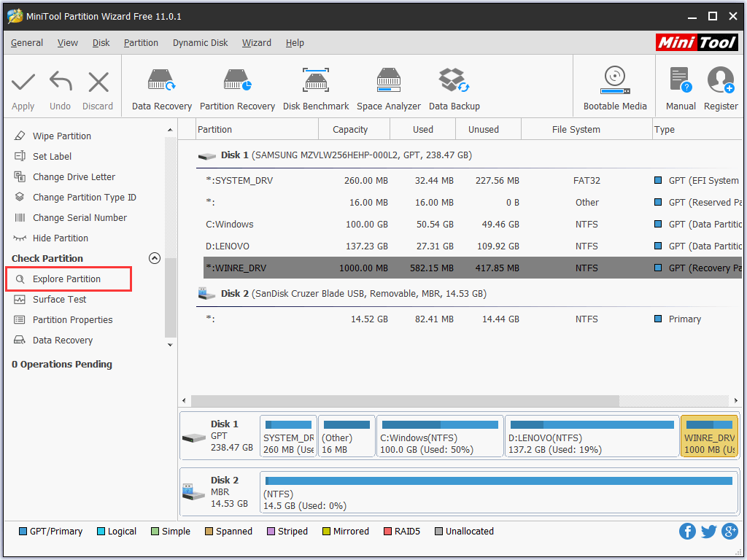Viewport: 747px width, 560px height.
Task: Select the *:WINRE_DRV partition row
Action: tap(472, 268)
